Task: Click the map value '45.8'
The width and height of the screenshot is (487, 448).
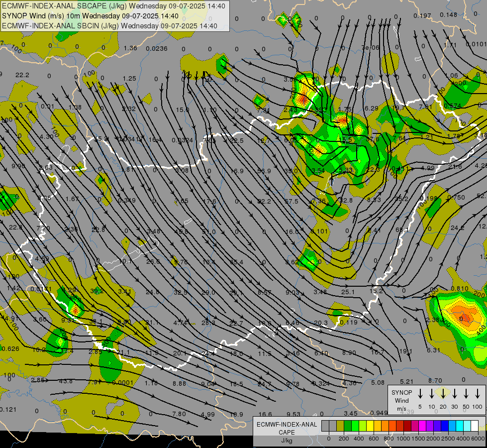Action: (x=181, y=231)
